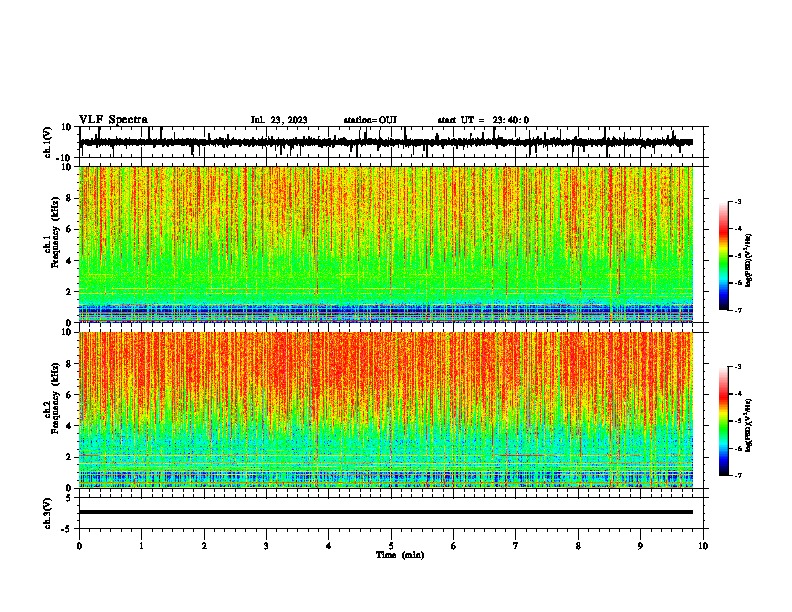Click time axis tick label "10"
Screen dimensions: 792x612
[703, 546]
